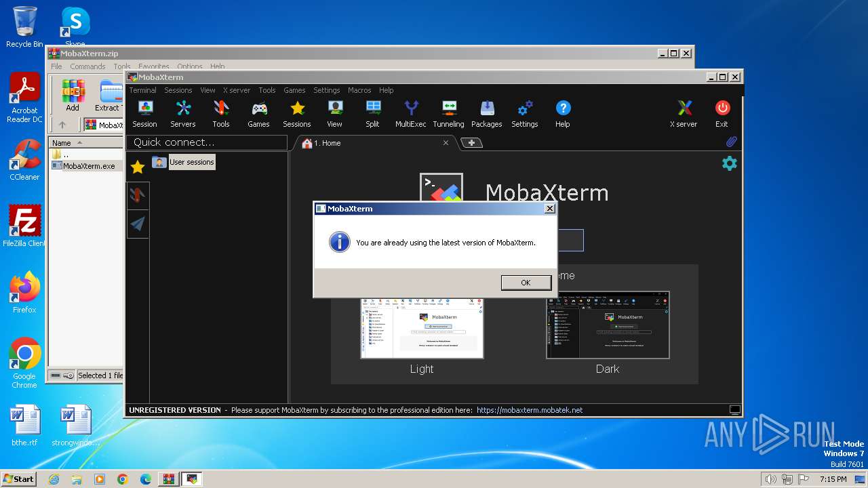Open the Sessions menu

tap(178, 90)
